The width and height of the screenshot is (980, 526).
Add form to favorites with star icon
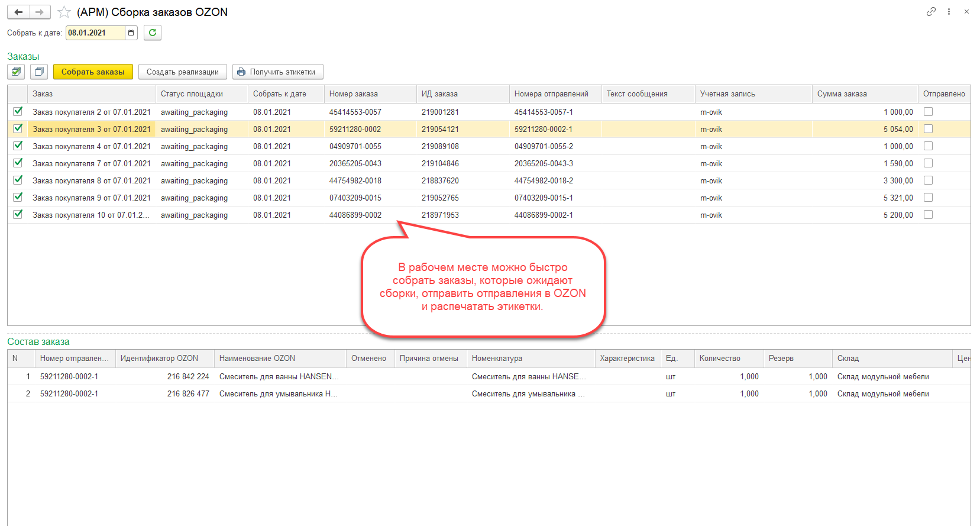64,12
